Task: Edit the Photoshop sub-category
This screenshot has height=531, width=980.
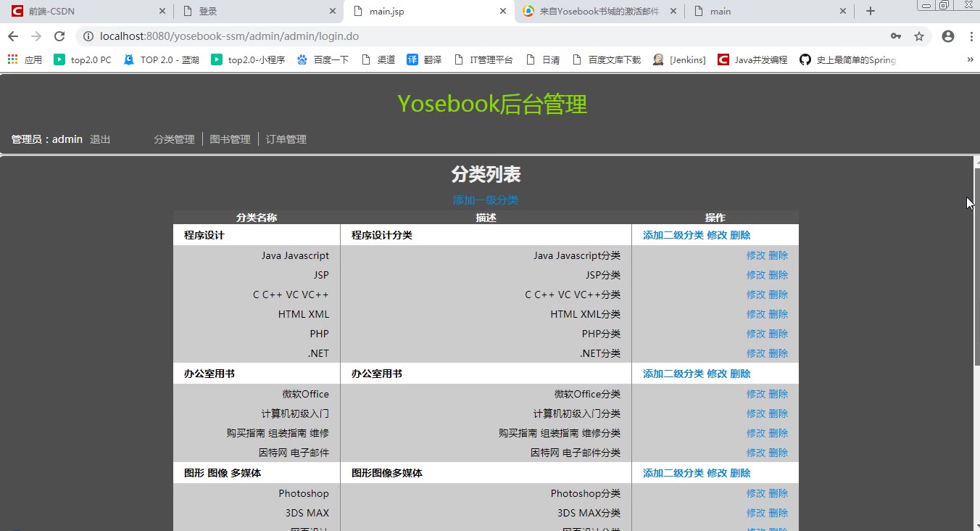Action: [x=756, y=493]
